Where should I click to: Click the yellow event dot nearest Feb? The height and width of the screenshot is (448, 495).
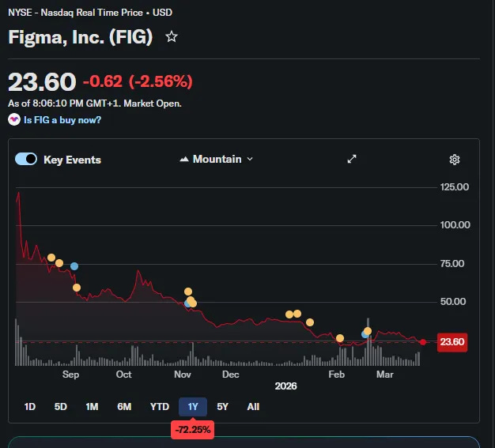(x=340, y=338)
